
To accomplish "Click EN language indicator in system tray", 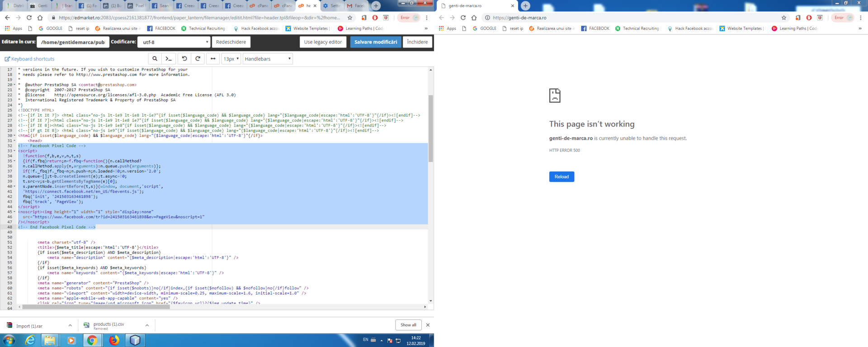I will click(x=365, y=340).
